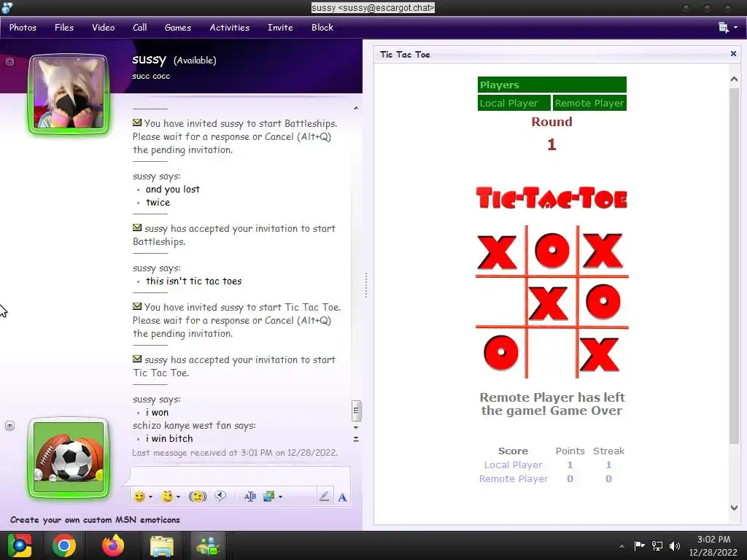Click the chat history scrollbar thumb

click(356, 411)
